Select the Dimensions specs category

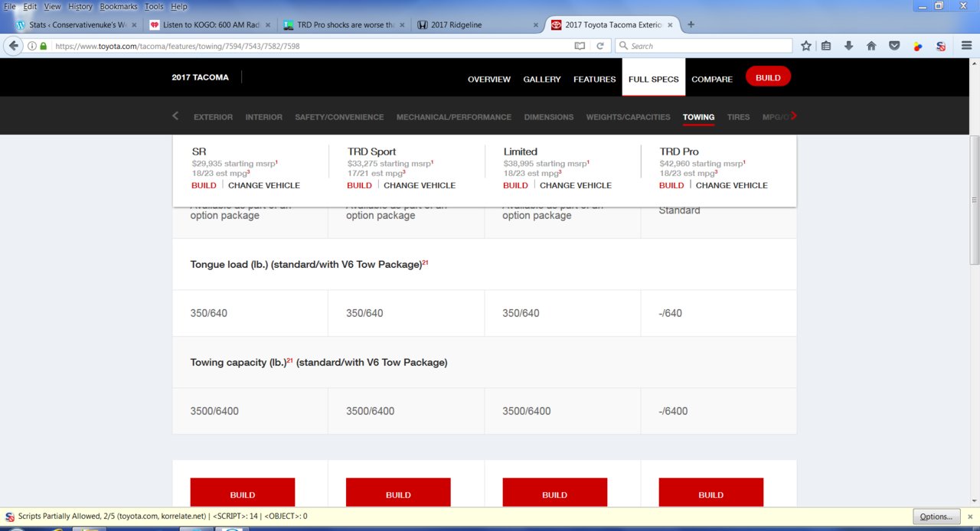click(x=549, y=117)
